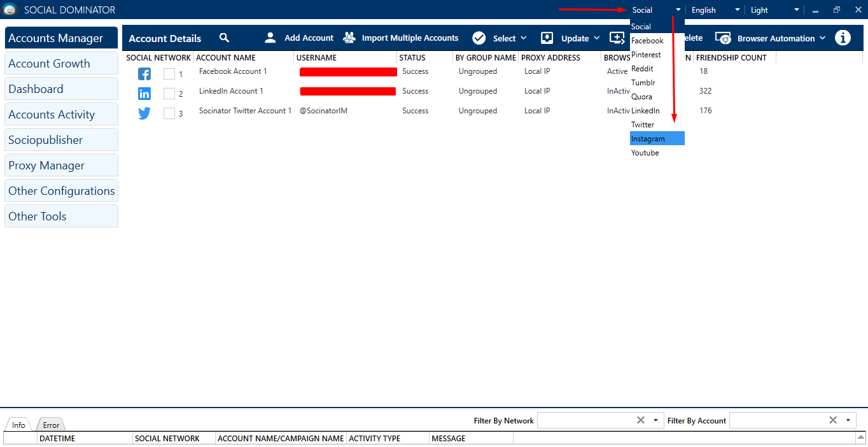
Task: Open the Accounts Activity section
Action: [x=61, y=115]
